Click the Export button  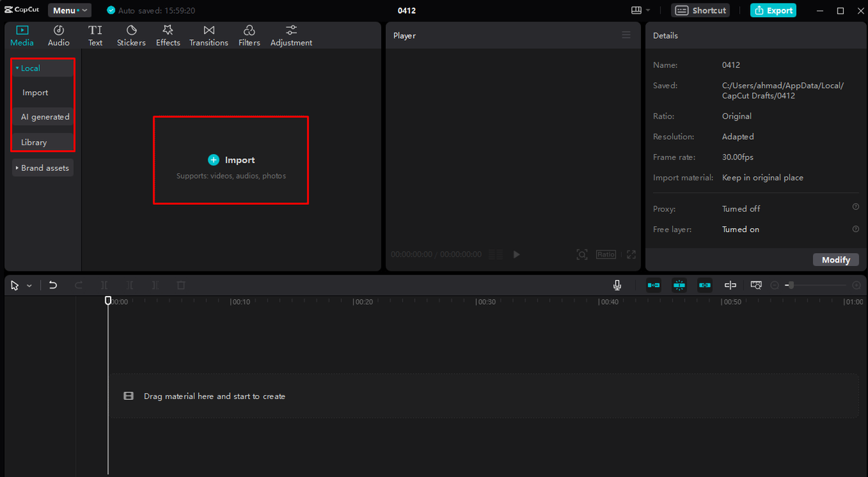pyautogui.click(x=773, y=10)
